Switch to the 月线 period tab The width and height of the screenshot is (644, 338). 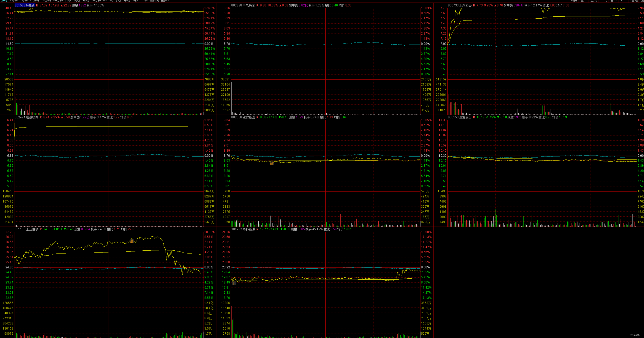tap(86, 1)
